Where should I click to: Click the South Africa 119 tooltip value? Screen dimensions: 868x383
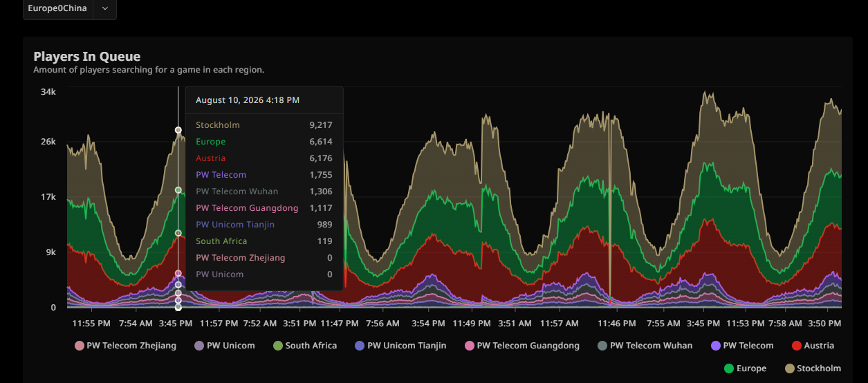[x=325, y=241]
